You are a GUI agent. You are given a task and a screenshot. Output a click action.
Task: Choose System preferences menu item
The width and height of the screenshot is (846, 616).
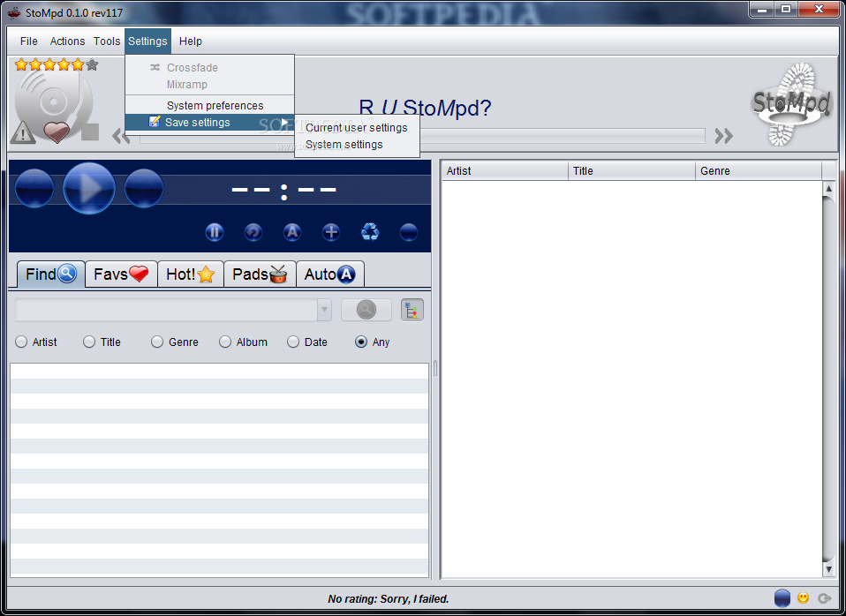click(210, 106)
